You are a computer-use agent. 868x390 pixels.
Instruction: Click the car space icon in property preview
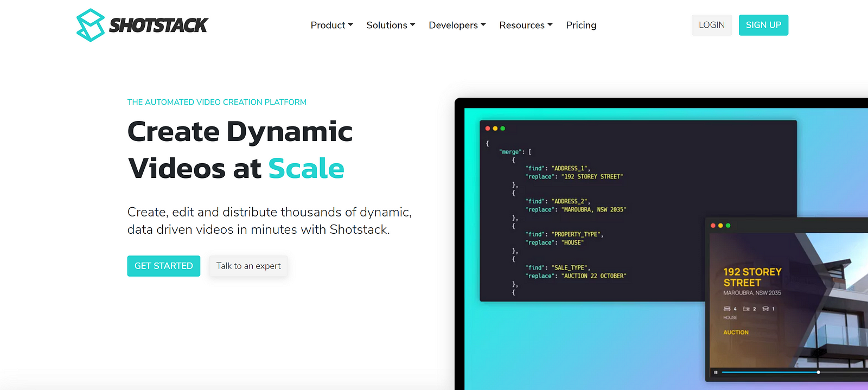(x=765, y=309)
